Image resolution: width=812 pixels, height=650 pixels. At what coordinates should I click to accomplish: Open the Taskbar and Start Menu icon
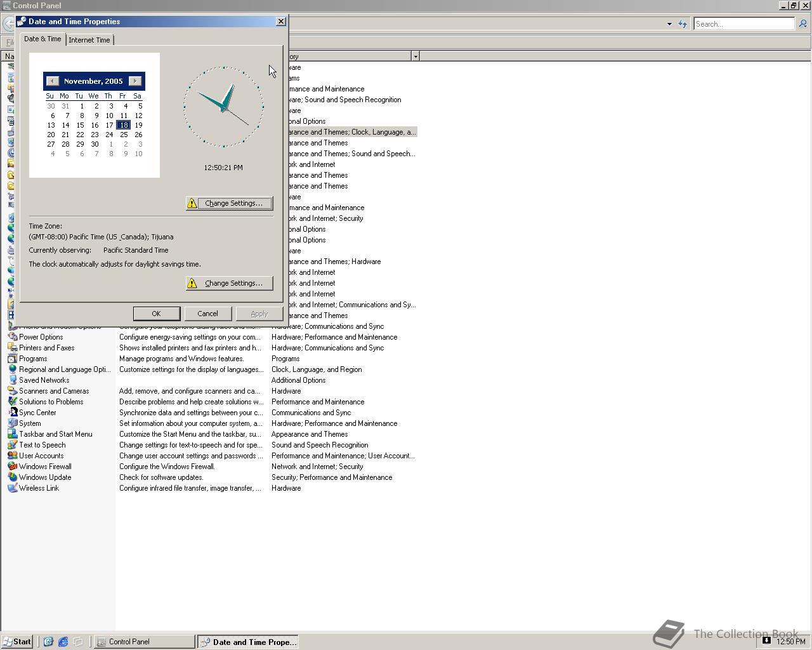(12, 434)
